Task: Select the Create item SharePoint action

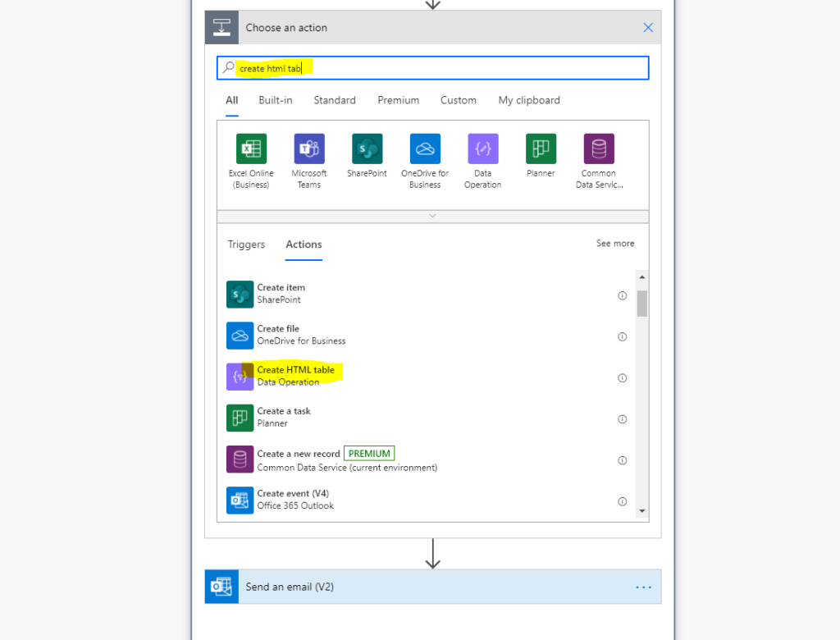Action: pos(427,295)
